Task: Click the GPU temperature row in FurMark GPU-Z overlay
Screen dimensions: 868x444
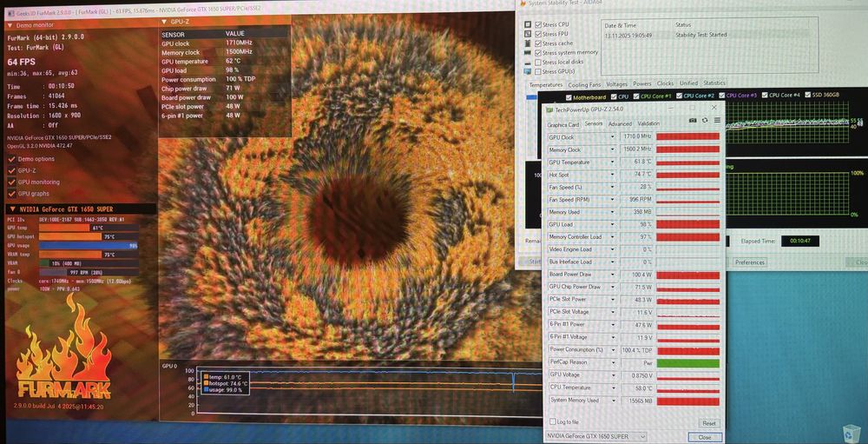Action: coord(224,62)
